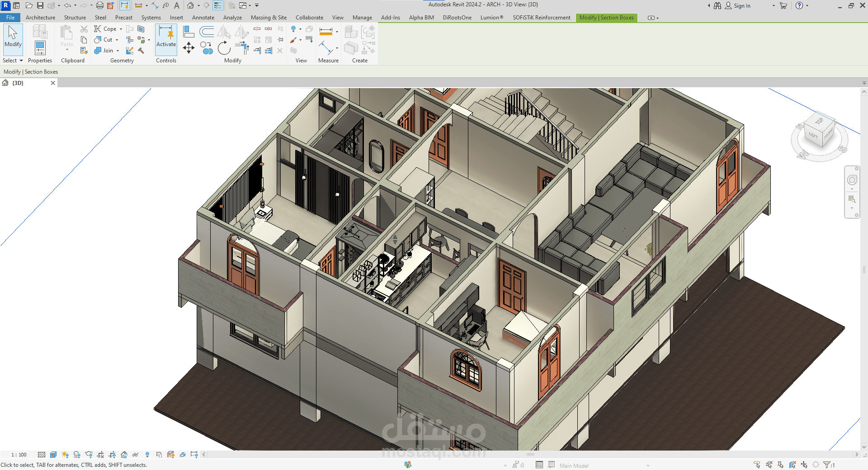Expand the Cut dropdown arrow
Screen dimensions: 868x470
pyautogui.click(x=117, y=40)
